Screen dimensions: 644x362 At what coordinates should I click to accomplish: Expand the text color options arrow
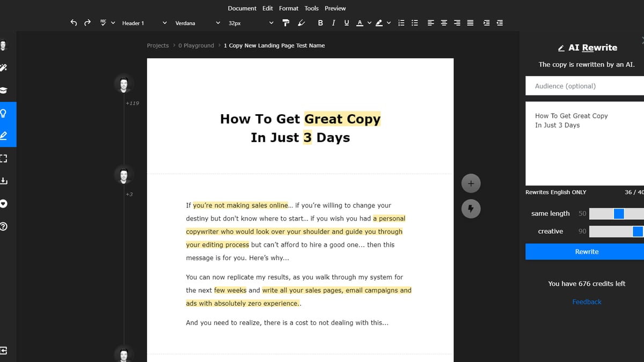369,23
